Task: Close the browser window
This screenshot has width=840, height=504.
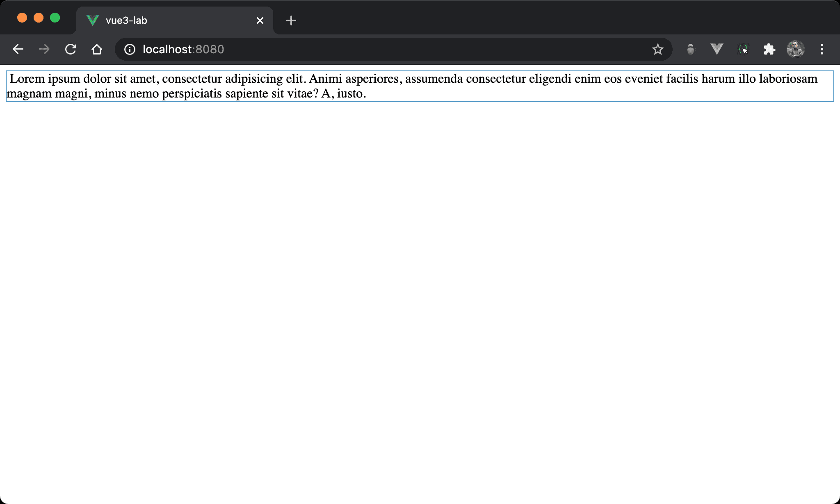Action: (22, 18)
